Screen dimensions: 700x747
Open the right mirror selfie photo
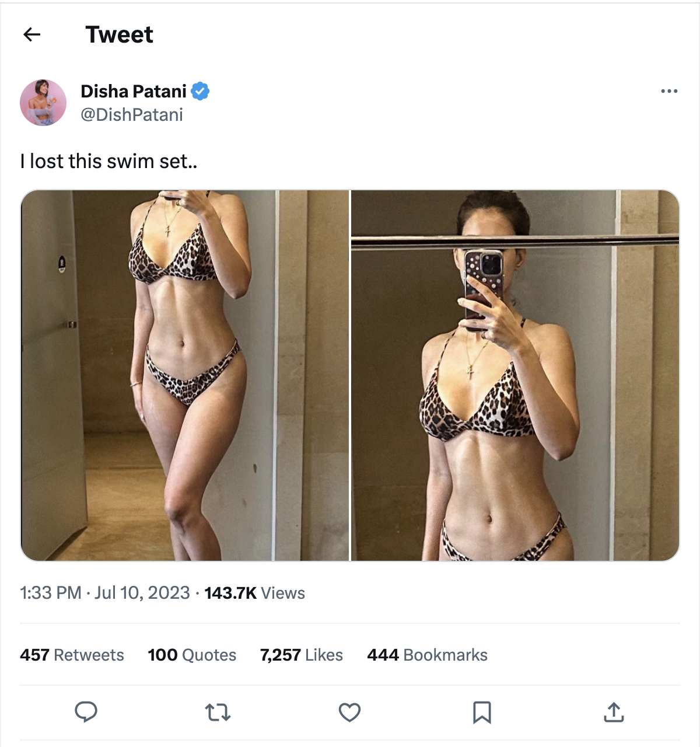pyautogui.click(x=515, y=375)
